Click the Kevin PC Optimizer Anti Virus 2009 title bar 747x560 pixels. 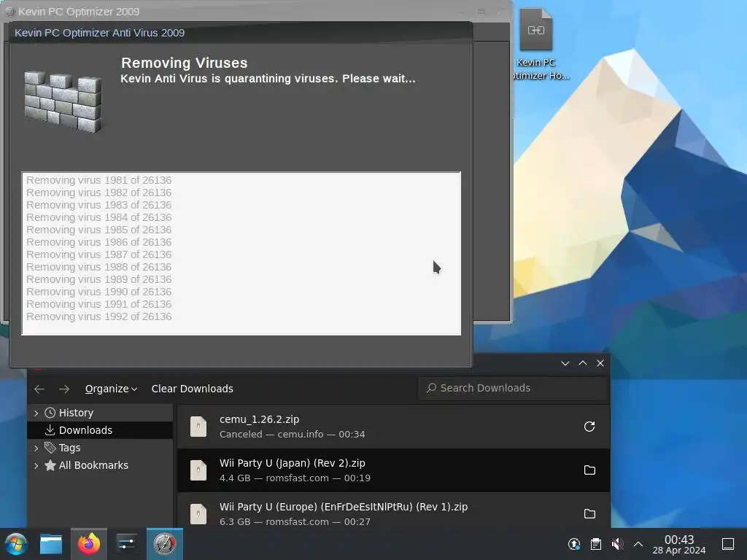[241, 32]
